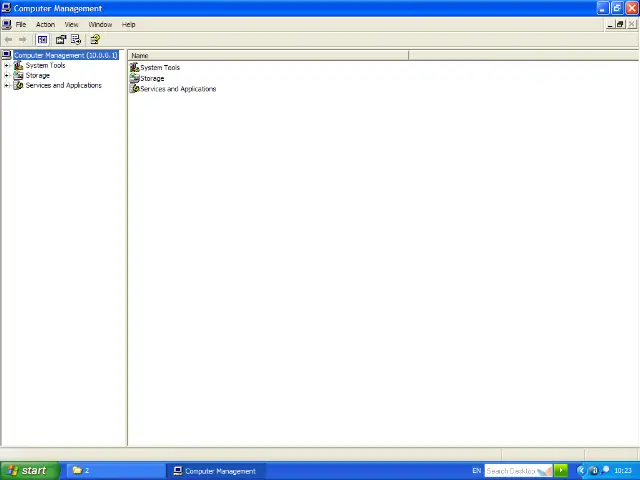Click the taskbar clock showing 10:23
640x480 pixels.
coord(623,471)
